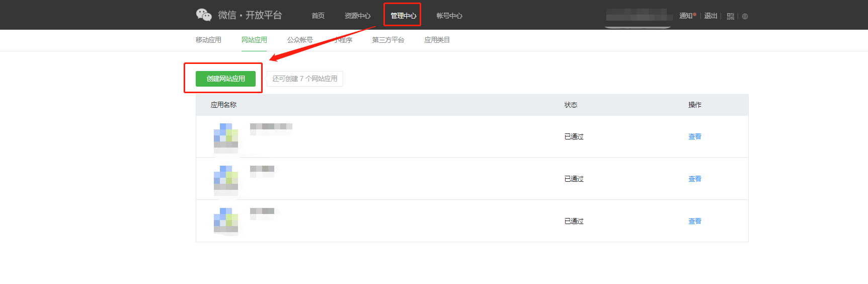Image resolution: width=868 pixels, height=284 pixels.
Task: Click 已通过 status in second row
Action: coord(574,179)
